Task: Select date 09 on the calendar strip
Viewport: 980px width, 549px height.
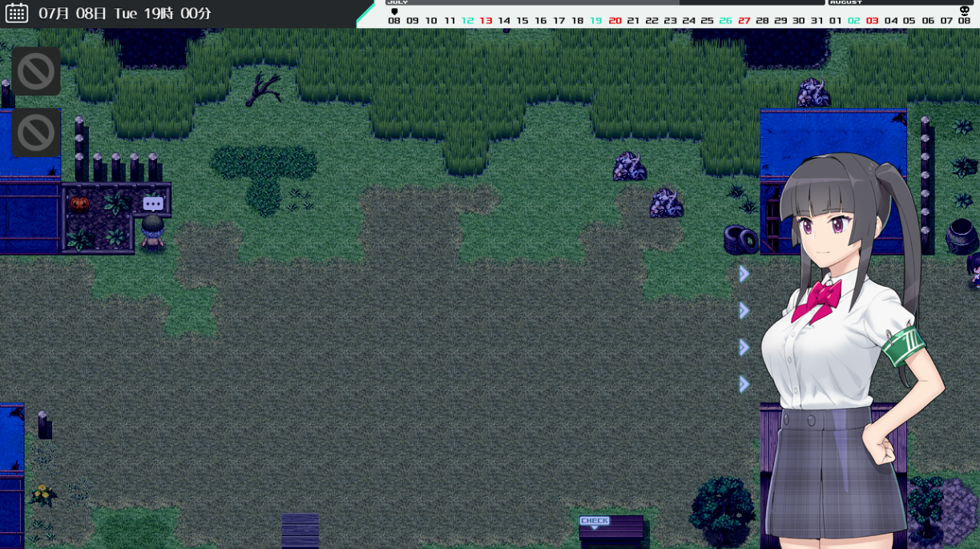Action: (x=412, y=21)
